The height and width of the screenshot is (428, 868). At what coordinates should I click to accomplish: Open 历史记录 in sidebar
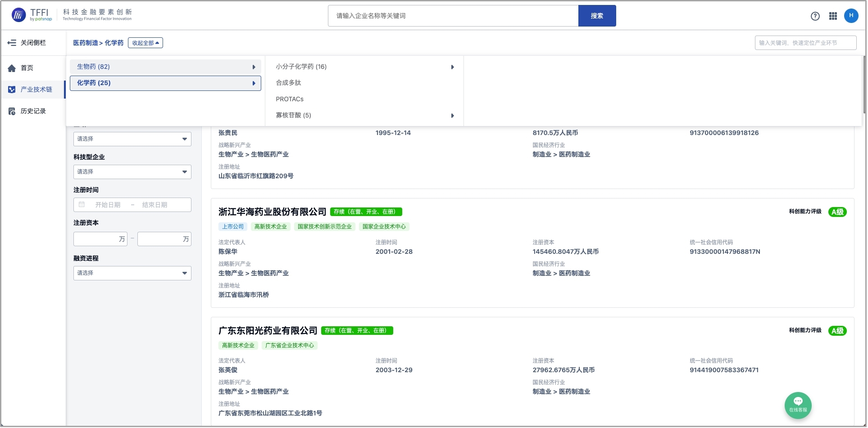click(33, 111)
